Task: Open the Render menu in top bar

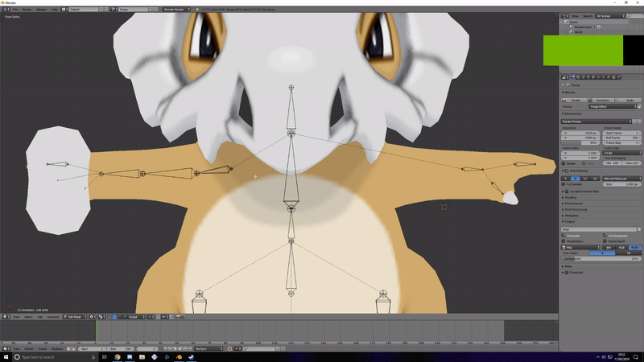Action: (27, 9)
